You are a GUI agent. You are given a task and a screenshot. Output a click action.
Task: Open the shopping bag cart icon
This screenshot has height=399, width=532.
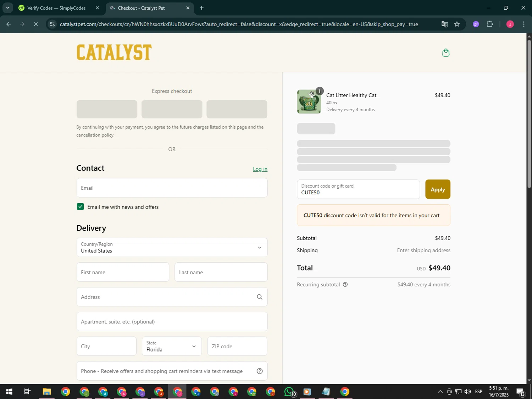[446, 53]
